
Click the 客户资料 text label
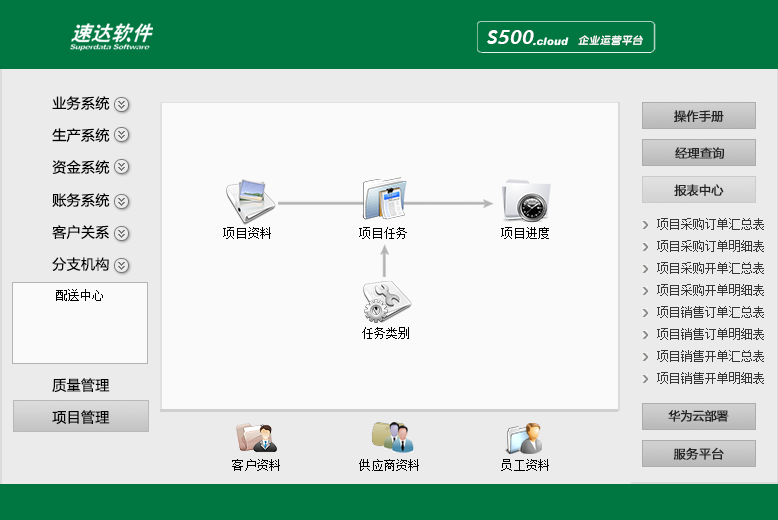tap(256, 465)
